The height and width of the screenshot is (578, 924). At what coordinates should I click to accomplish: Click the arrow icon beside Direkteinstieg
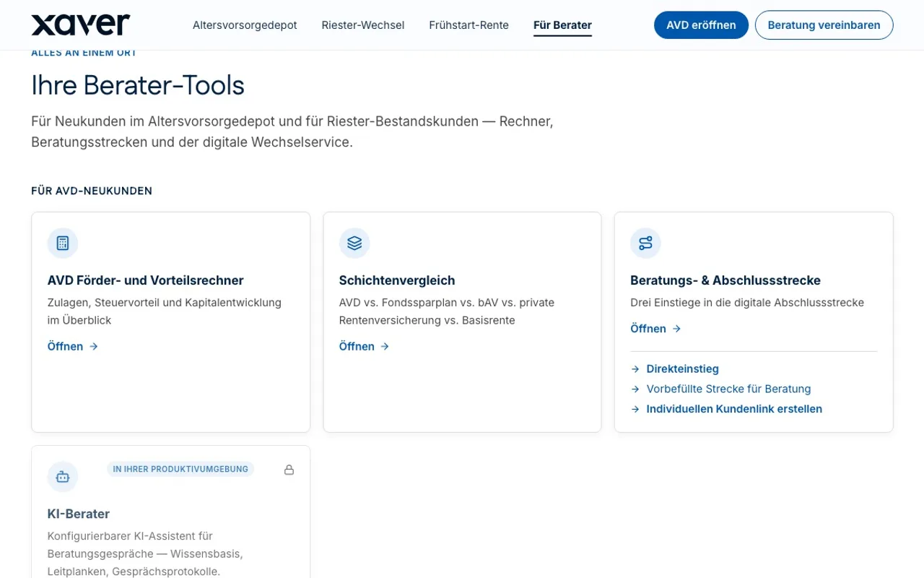635,369
